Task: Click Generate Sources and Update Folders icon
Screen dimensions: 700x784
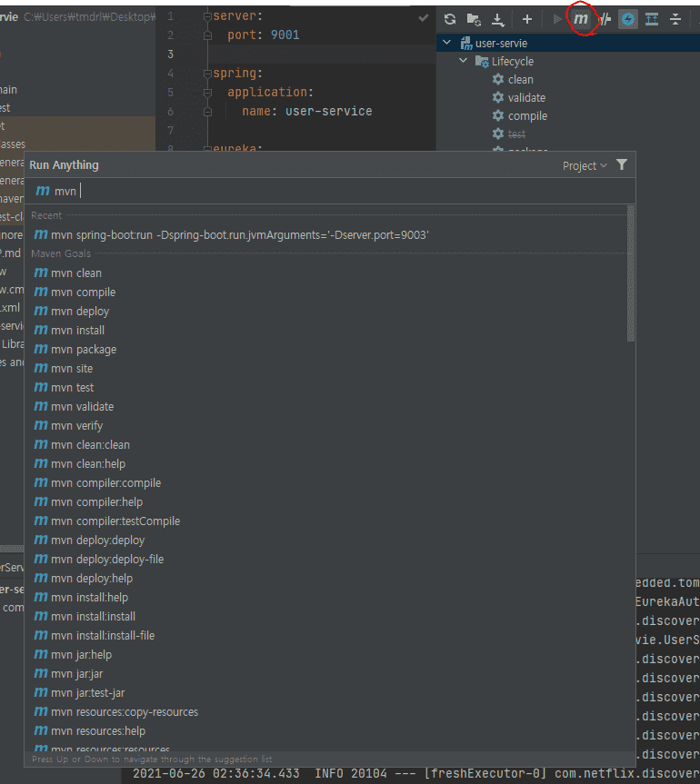Action: pos(474,19)
